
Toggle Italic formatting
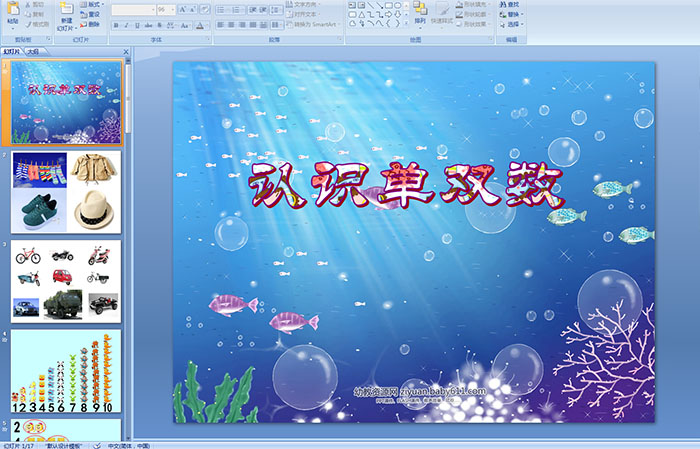[x=125, y=25]
